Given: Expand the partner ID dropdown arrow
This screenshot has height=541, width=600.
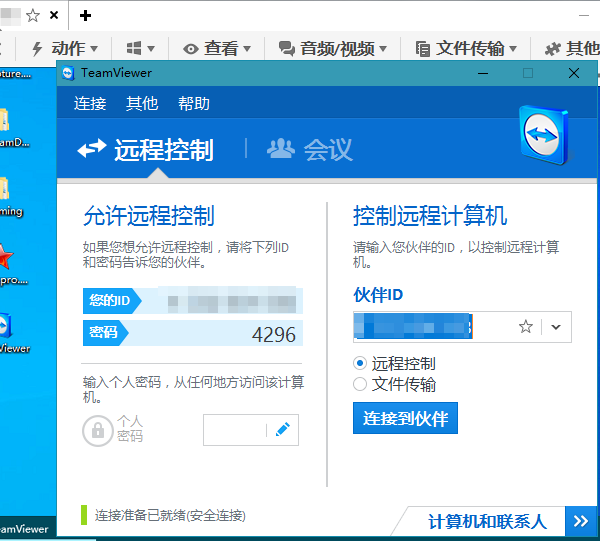Looking at the screenshot, I should coord(556,326).
